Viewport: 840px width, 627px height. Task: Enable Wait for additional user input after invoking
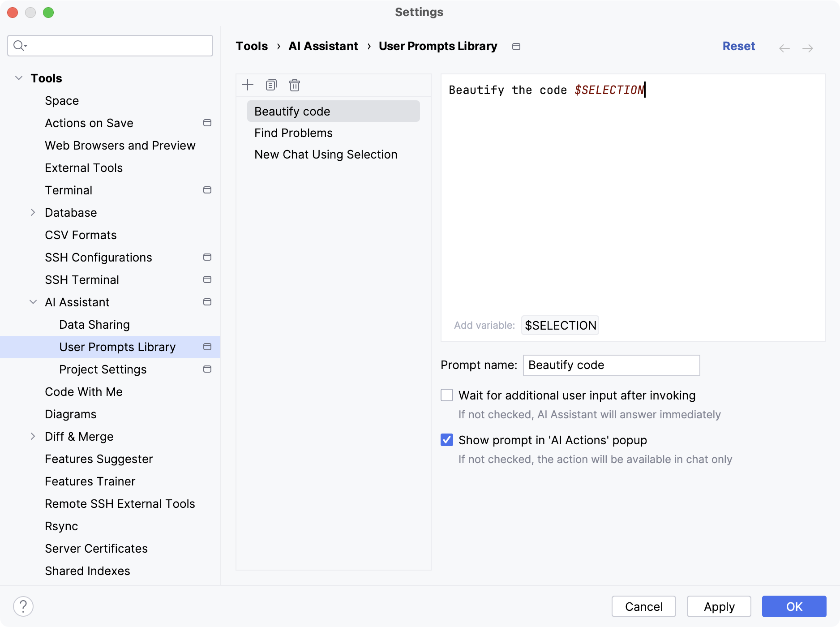(x=446, y=395)
